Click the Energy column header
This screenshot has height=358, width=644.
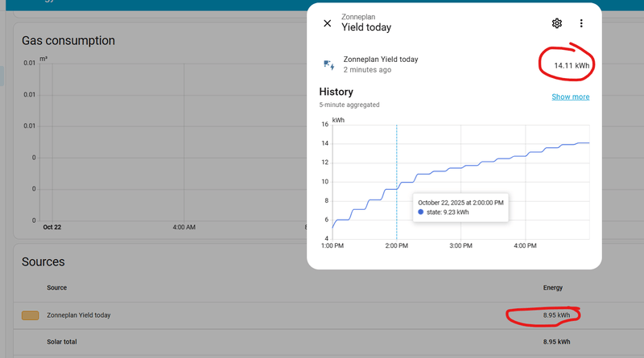point(553,287)
